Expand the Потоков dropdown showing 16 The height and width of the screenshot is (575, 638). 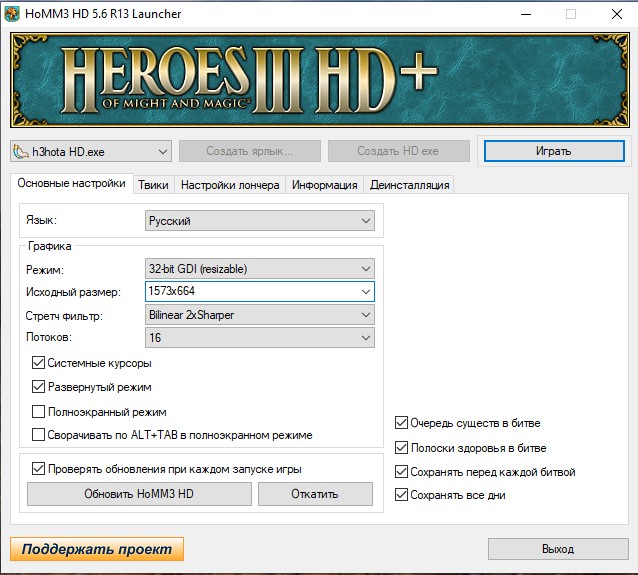[260, 338]
